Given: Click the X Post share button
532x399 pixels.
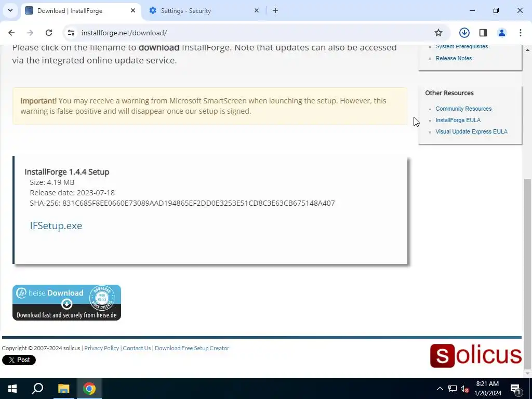Looking at the screenshot, I should tap(19, 360).
